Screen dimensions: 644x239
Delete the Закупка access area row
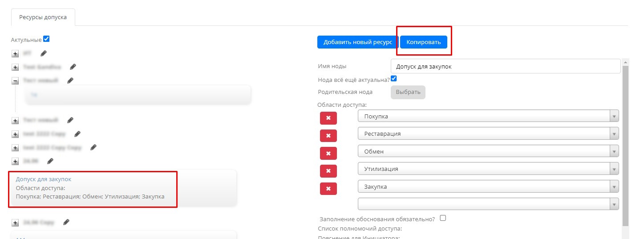(x=328, y=189)
